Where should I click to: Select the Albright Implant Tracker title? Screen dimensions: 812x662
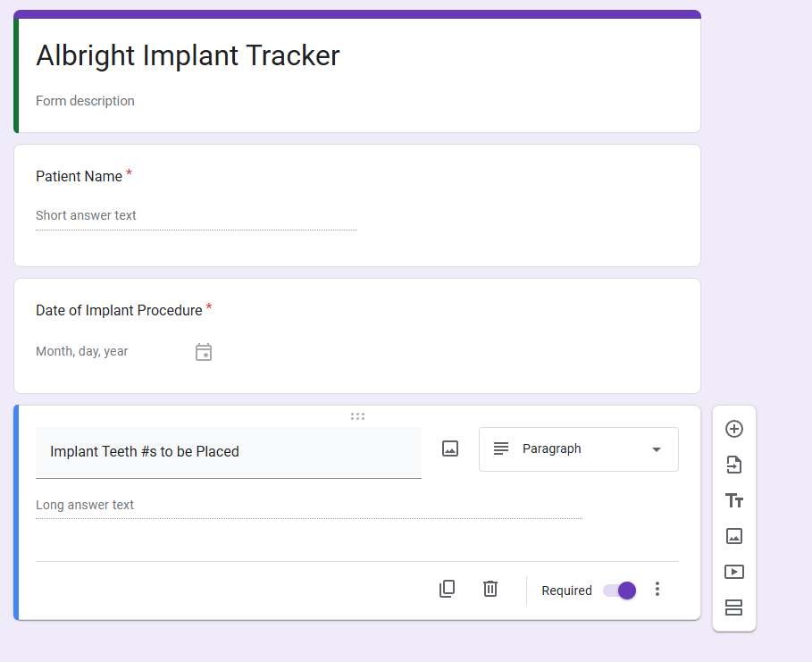coord(188,55)
